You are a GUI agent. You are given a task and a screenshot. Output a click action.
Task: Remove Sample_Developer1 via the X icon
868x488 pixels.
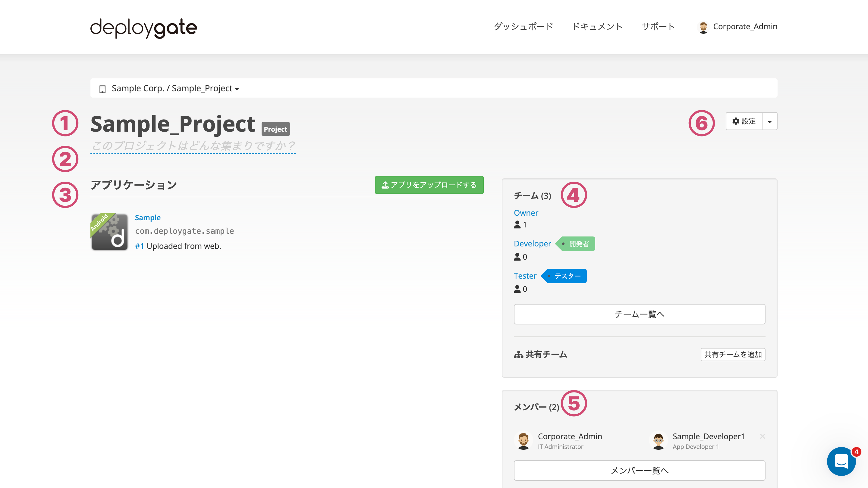point(762,436)
